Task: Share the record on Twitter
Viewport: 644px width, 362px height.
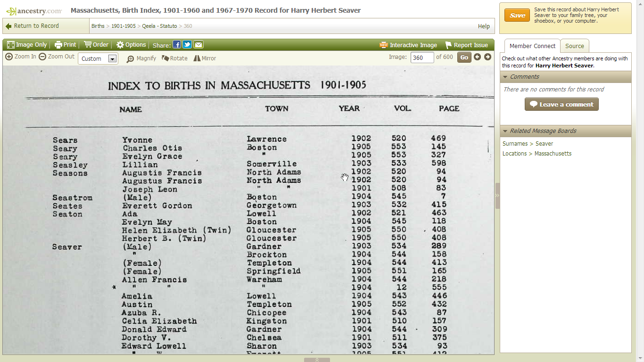Action: [x=188, y=44]
